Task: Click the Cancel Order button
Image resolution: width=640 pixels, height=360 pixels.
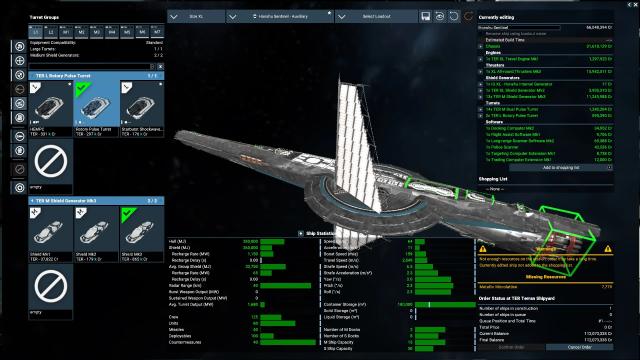Action: 580,347
